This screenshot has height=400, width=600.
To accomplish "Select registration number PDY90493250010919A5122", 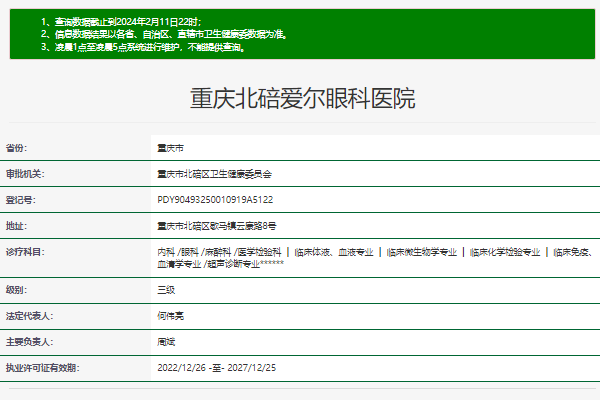I will coord(215,200).
